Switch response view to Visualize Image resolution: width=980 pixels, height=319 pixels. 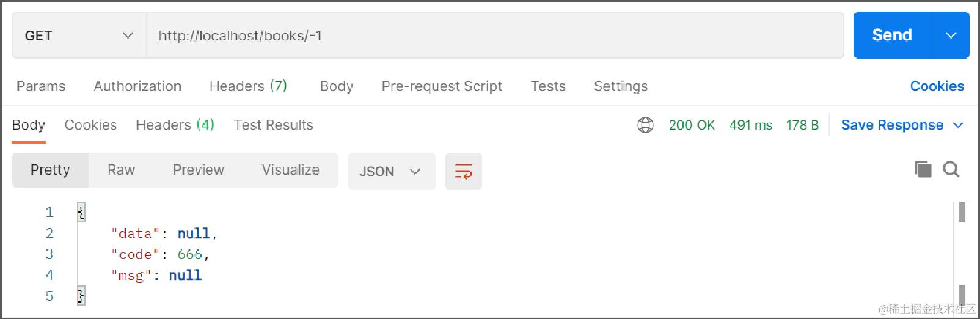(x=290, y=170)
